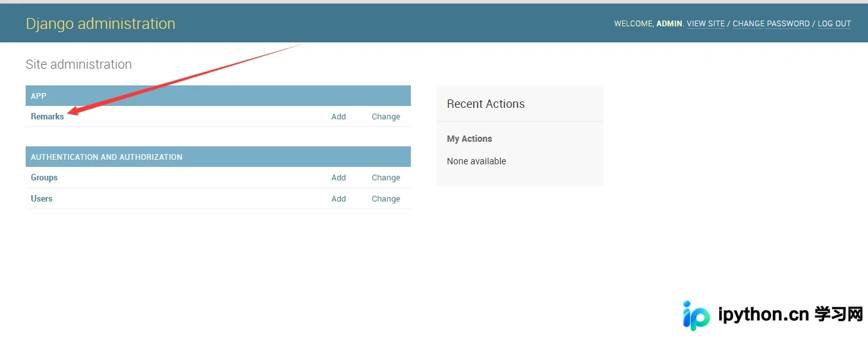Screen dimensions: 868x337
Task: Select the ADMIN username text
Action: point(669,24)
